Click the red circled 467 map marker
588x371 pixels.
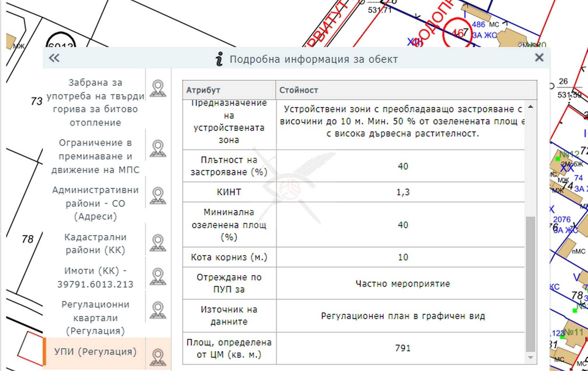[458, 33]
